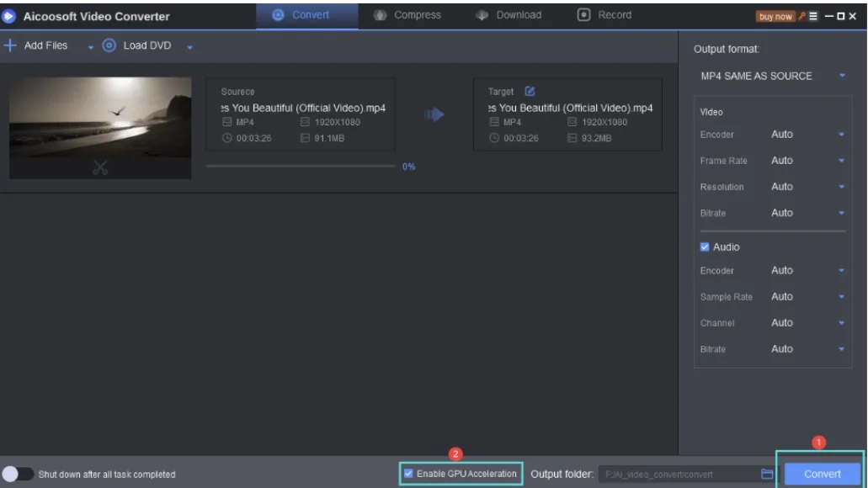Uncheck the Audio checkbox
Image resolution: width=868 pixels, height=488 pixels.
[705, 247]
